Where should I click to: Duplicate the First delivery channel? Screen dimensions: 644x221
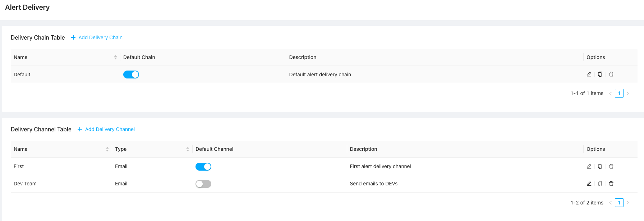[x=600, y=166]
